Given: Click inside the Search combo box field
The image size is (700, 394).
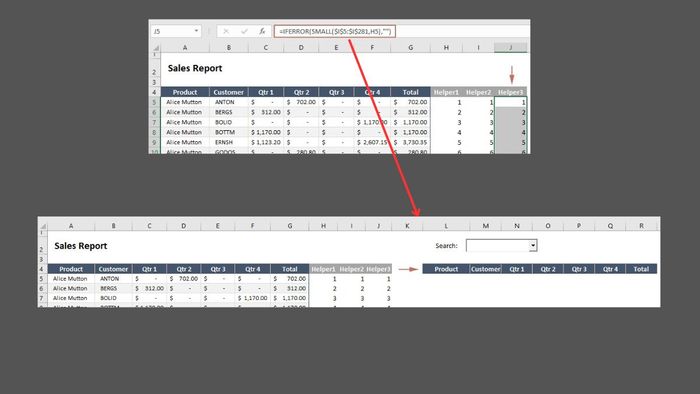Looking at the screenshot, I should tap(497, 245).
